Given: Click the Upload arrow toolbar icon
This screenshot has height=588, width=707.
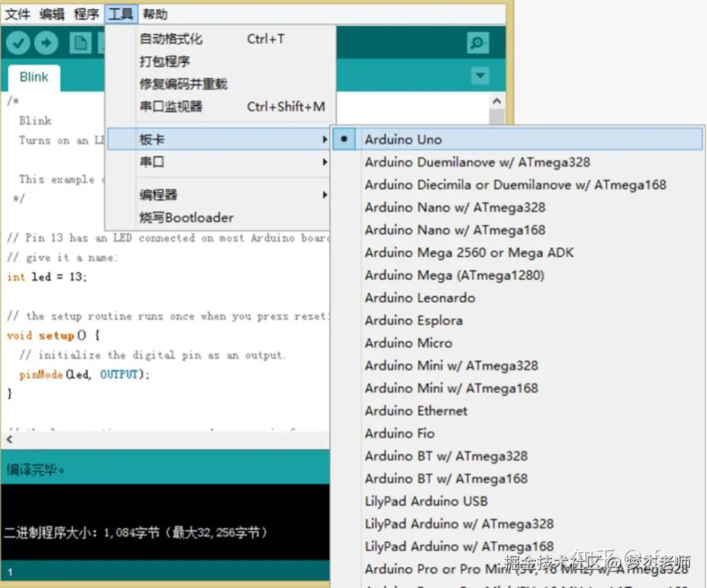Looking at the screenshot, I should coord(46,43).
